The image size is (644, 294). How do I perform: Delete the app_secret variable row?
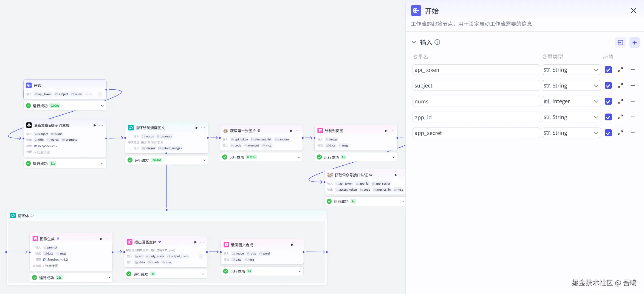tap(633, 133)
